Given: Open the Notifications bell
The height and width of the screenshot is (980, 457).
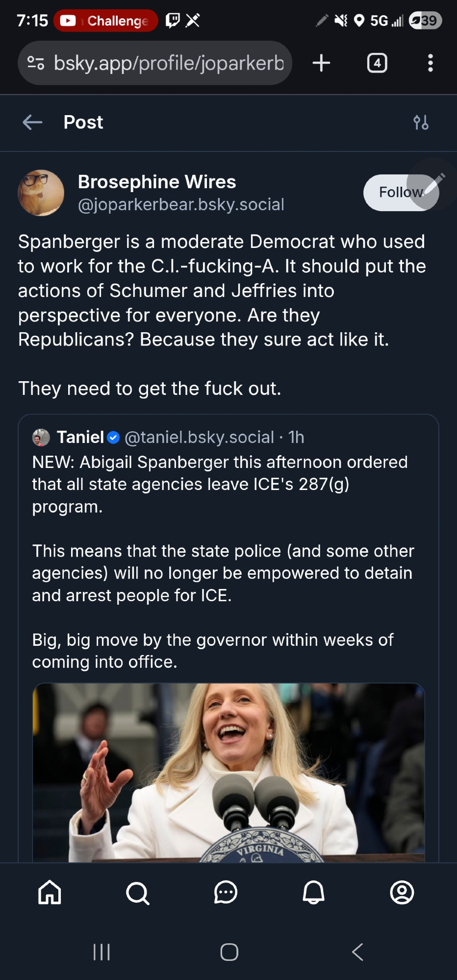Looking at the screenshot, I should tap(314, 892).
